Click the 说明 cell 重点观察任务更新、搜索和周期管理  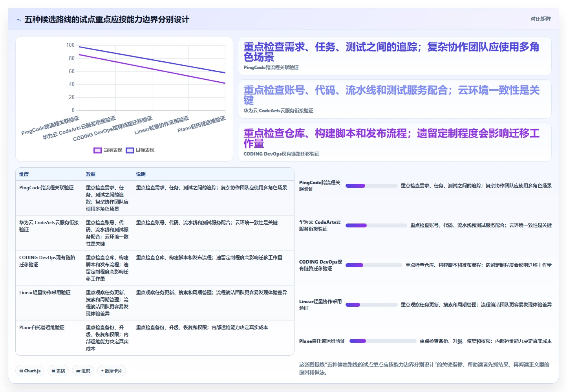212,293
